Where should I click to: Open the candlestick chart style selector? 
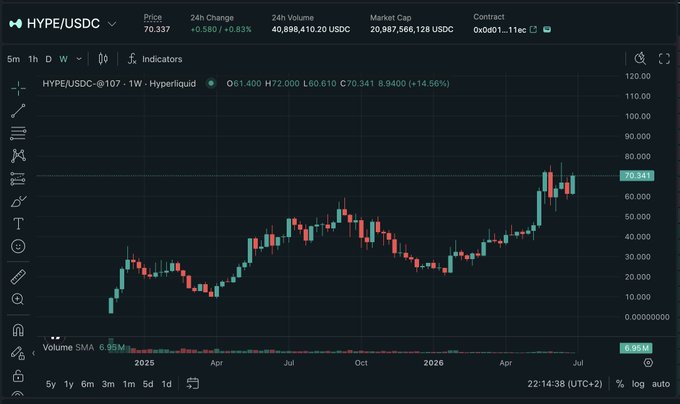click(103, 59)
